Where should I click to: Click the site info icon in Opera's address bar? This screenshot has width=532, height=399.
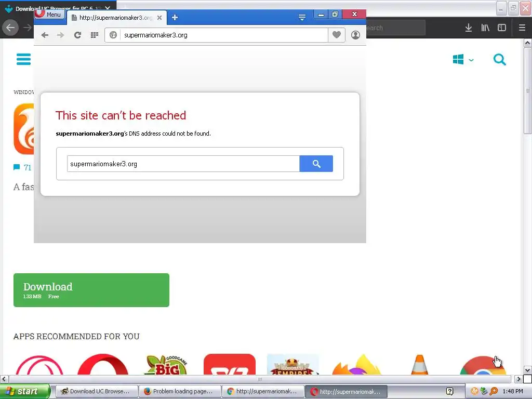[113, 35]
